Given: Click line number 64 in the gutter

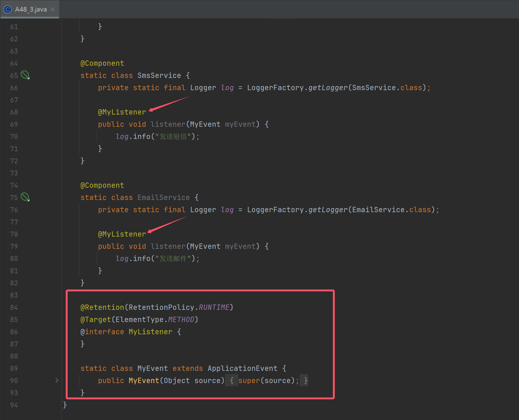Looking at the screenshot, I should pyautogui.click(x=14, y=63).
